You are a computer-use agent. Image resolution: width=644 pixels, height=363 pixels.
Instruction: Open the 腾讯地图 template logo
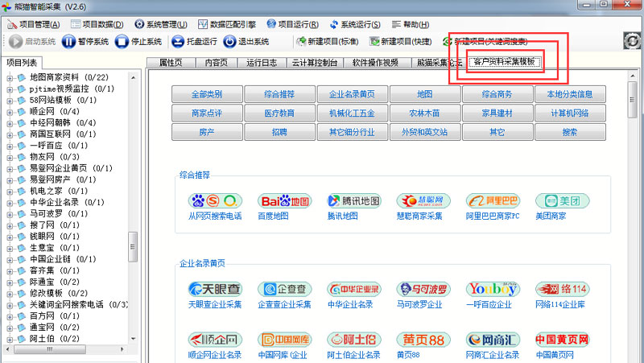tap(354, 200)
